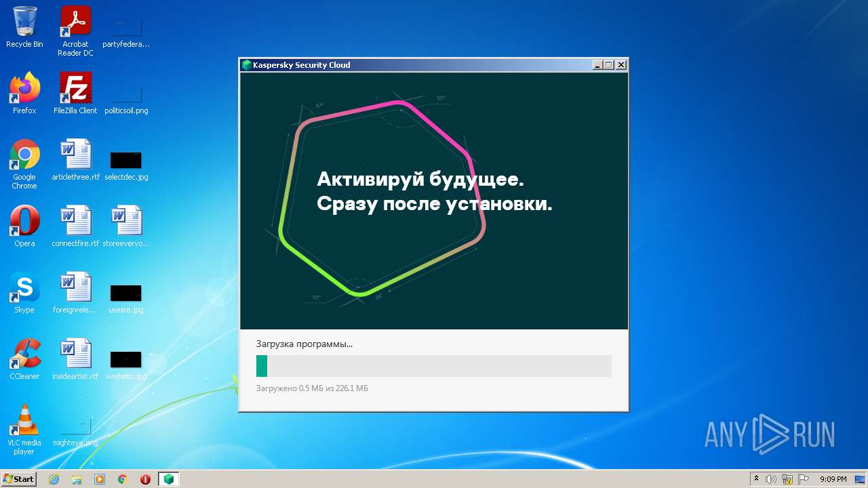This screenshot has height=488, width=868.
Task: Launch Skype from desktop
Action: pos(24,293)
